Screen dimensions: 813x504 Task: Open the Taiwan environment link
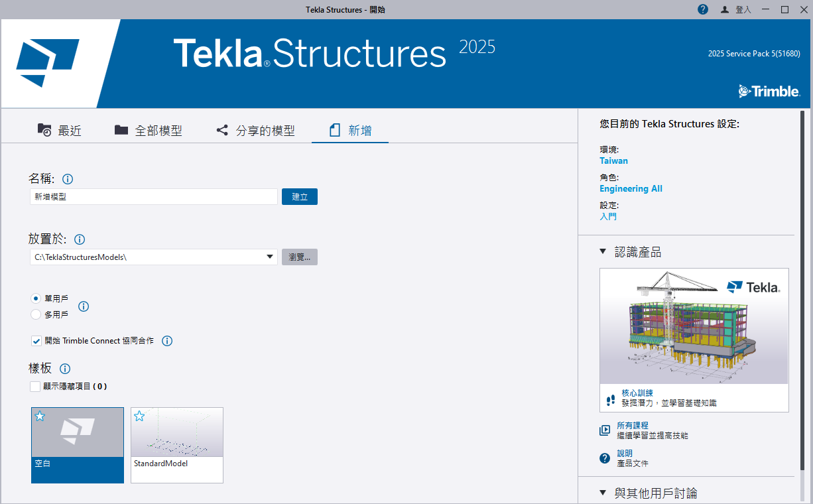(x=613, y=160)
